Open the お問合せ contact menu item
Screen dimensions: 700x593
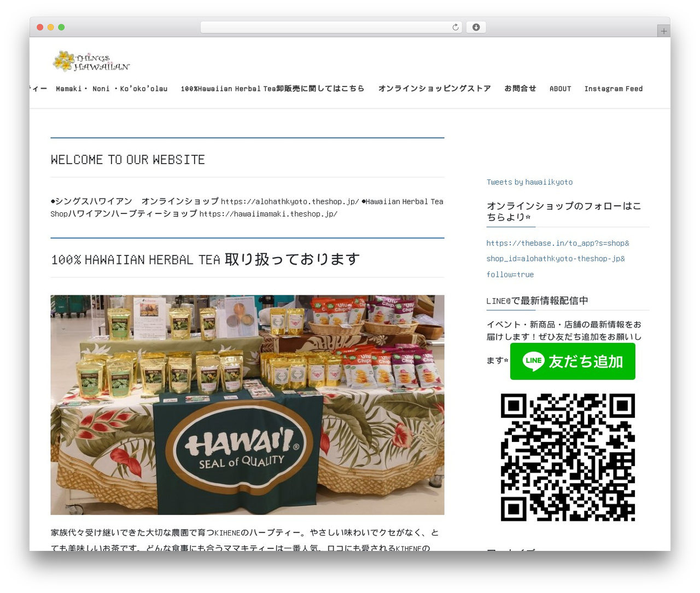coord(520,89)
